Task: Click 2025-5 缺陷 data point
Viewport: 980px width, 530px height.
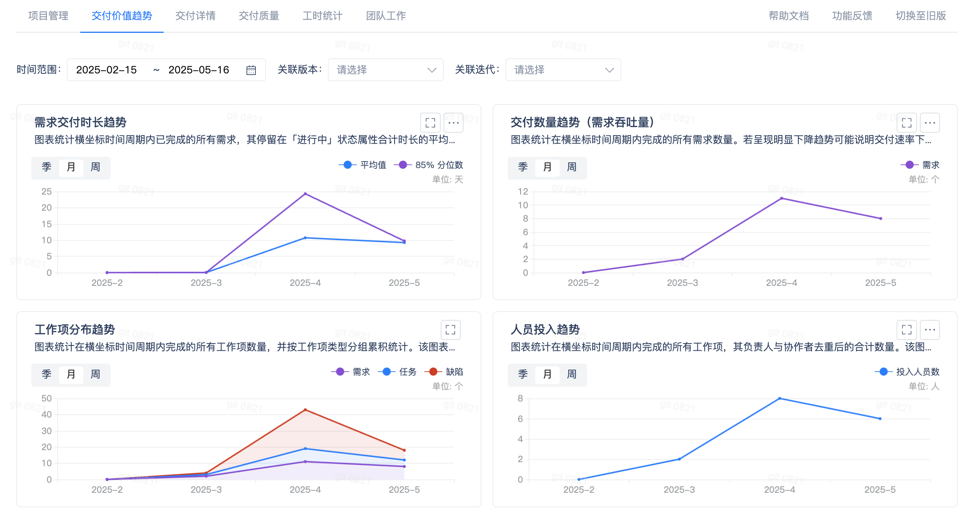Action: coord(404,450)
